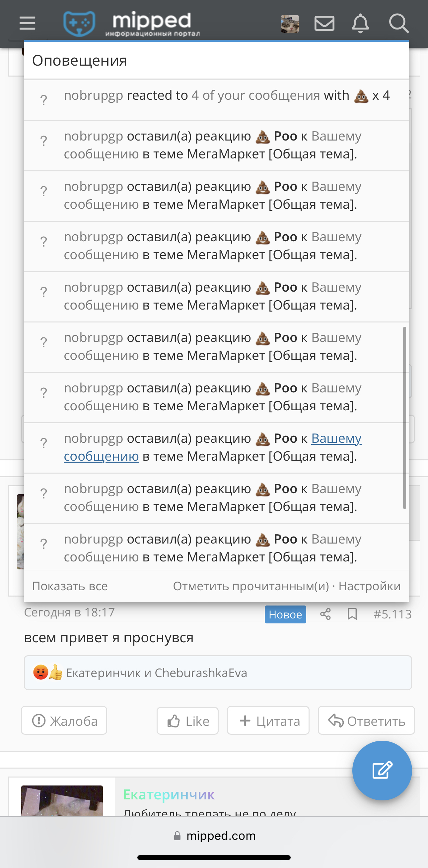Tap the mipped gamepad logo

(79, 23)
